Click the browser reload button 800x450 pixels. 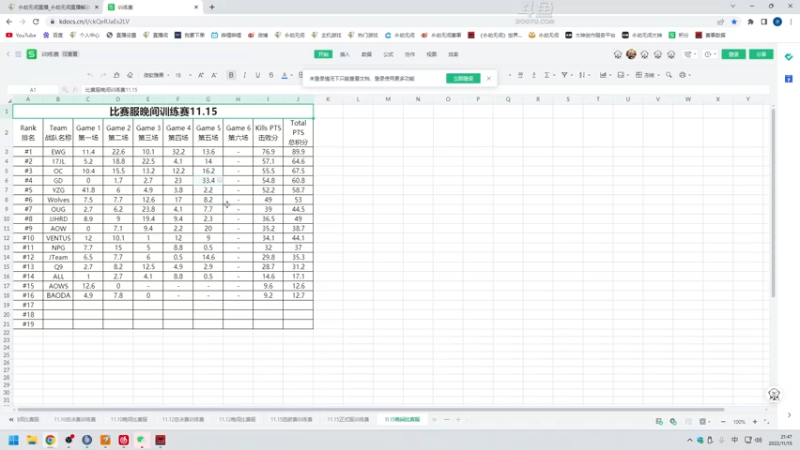(36, 21)
